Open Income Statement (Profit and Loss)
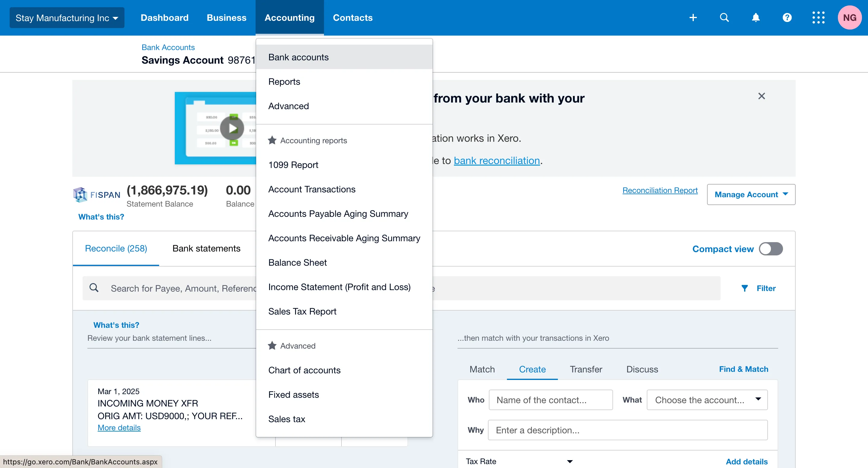The image size is (868, 468). pyautogui.click(x=344, y=287)
